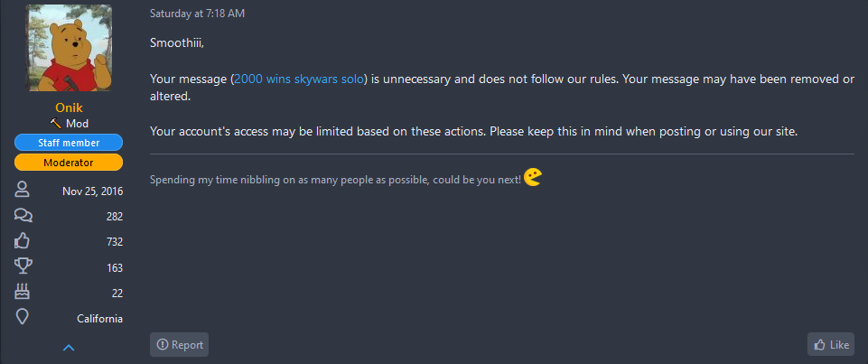868x364 pixels.
Task: Click the birthday cake age icon
Action: point(23,293)
